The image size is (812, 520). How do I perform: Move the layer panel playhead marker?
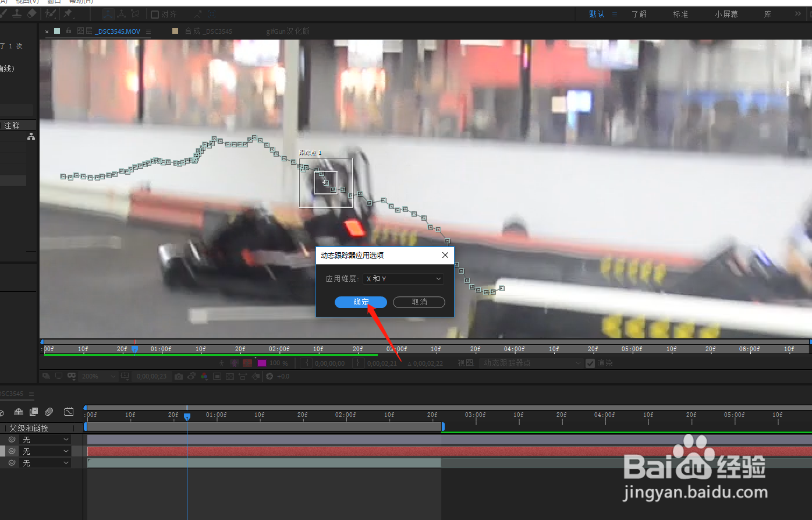tap(134, 349)
